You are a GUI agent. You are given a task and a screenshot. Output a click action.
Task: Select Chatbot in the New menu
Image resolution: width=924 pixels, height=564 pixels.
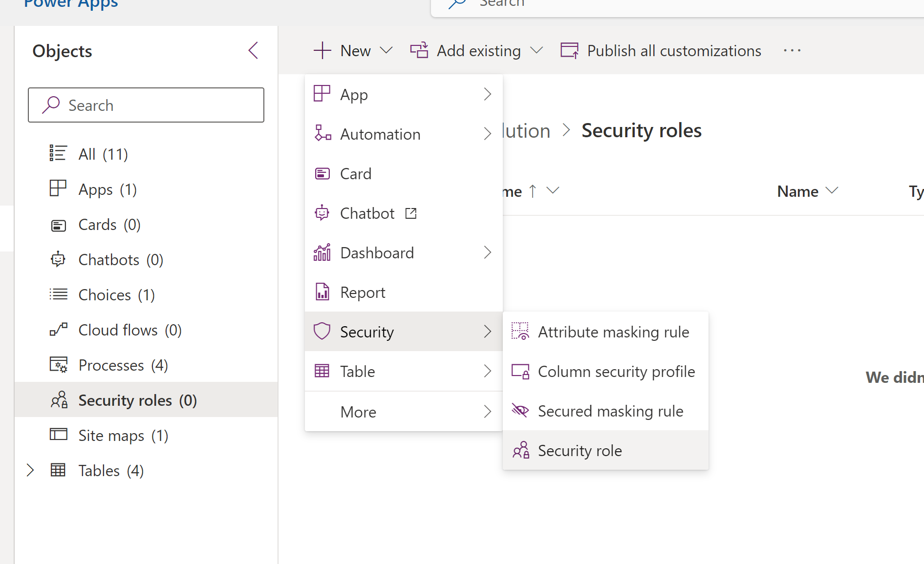(404, 213)
